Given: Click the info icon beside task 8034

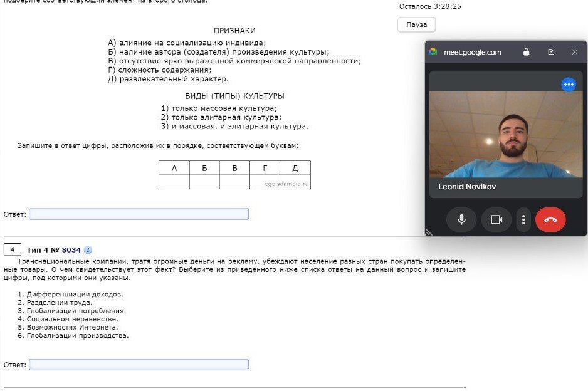Looking at the screenshot, I should point(88,250).
